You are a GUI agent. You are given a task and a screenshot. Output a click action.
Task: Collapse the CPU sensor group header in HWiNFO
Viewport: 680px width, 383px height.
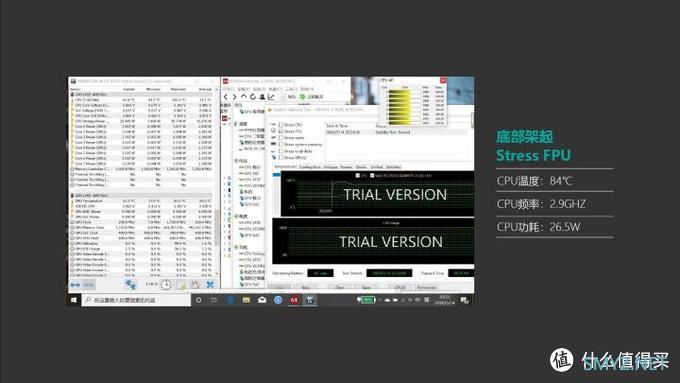141,94
